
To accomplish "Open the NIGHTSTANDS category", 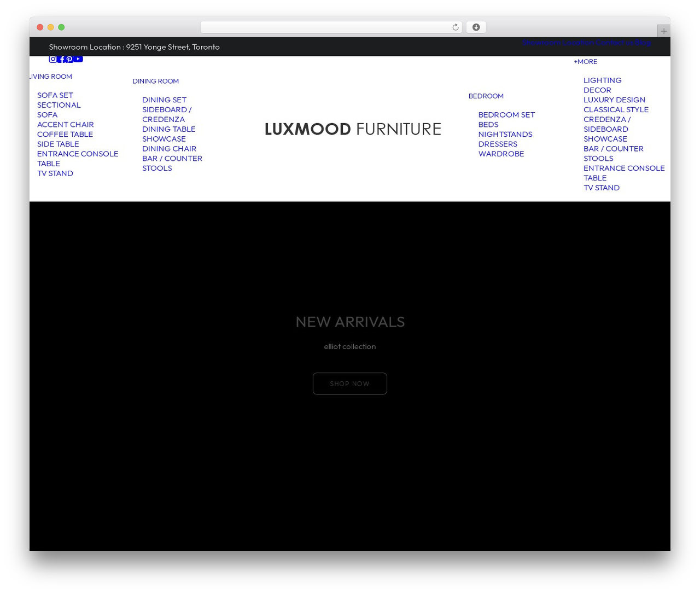I will tap(505, 135).
